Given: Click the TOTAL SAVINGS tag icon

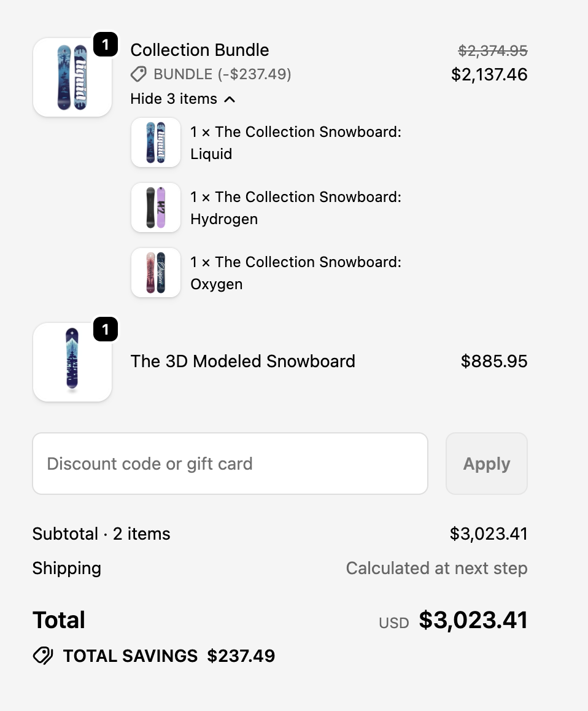Looking at the screenshot, I should pos(43,656).
